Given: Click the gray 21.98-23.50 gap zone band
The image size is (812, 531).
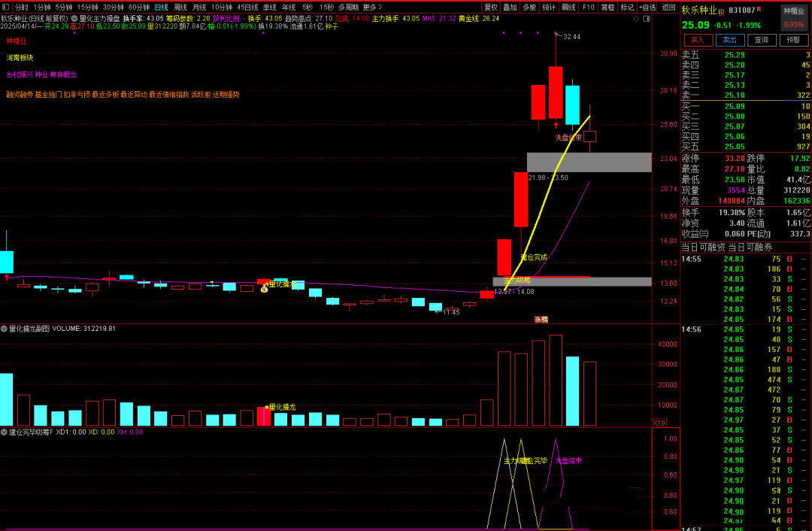Looking at the screenshot, I should pyautogui.click(x=589, y=162).
